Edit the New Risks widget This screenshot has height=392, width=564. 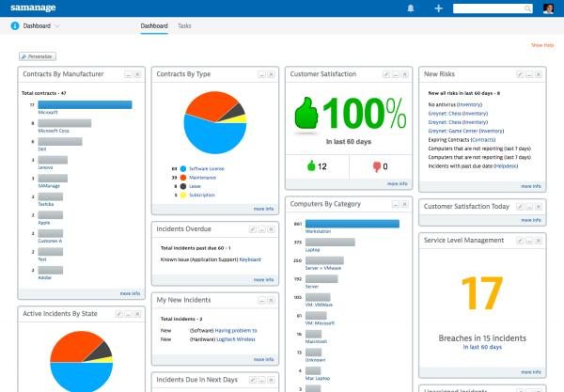click(520, 73)
